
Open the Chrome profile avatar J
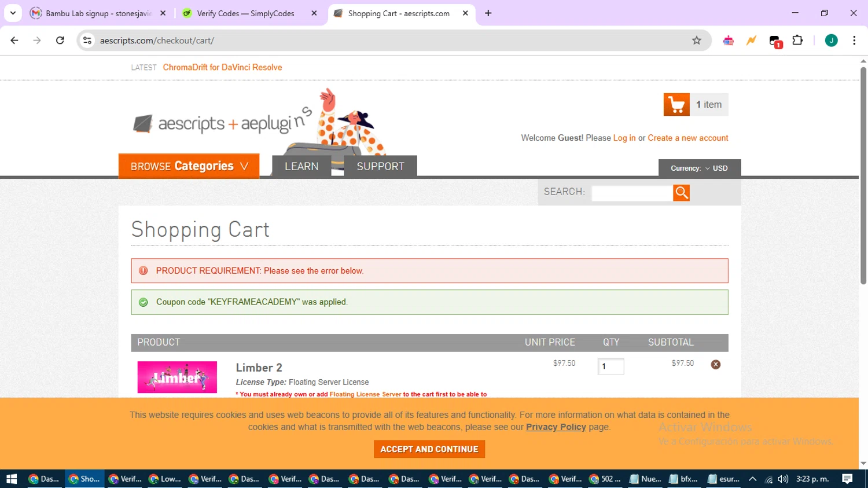831,41
